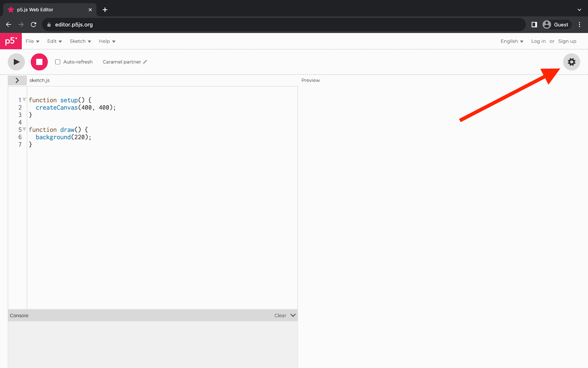Click the p5 logo
The height and width of the screenshot is (368, 588).
pos(11,41)
